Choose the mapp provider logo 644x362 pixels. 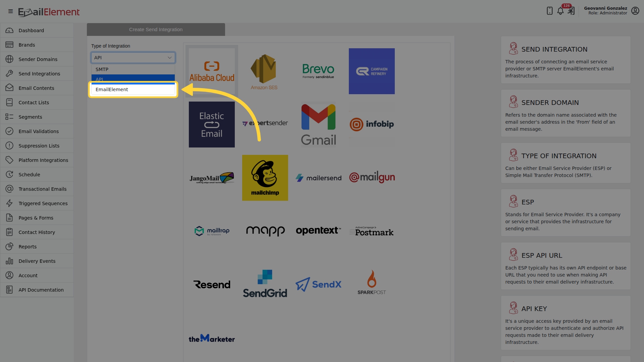tap(265, 231)
